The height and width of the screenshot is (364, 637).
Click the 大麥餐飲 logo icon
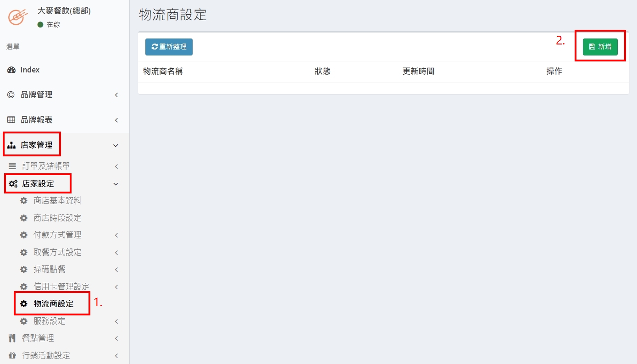tap(18, 17)
